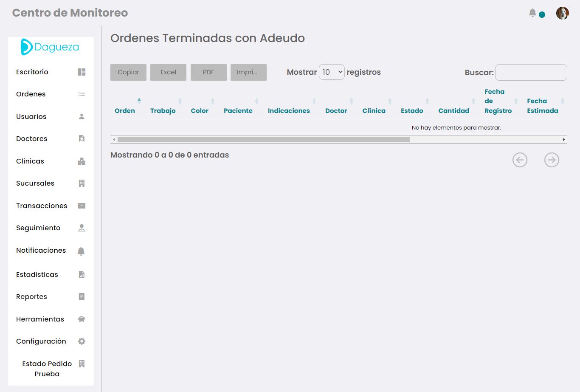The image size is (580, 392).
Task: Generate a PDF of the table
Action: (208, 72)
